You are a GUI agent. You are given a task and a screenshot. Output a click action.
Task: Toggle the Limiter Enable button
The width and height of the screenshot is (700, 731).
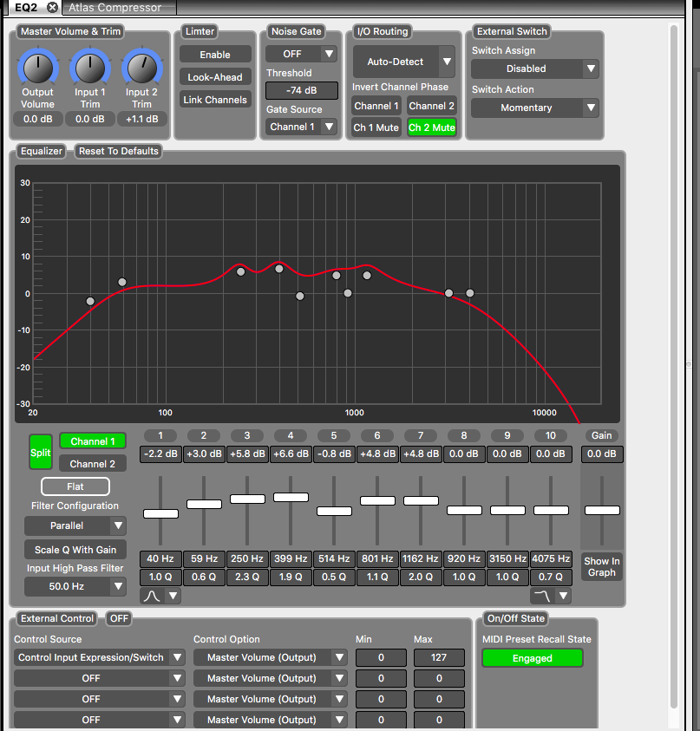point(215,55)
